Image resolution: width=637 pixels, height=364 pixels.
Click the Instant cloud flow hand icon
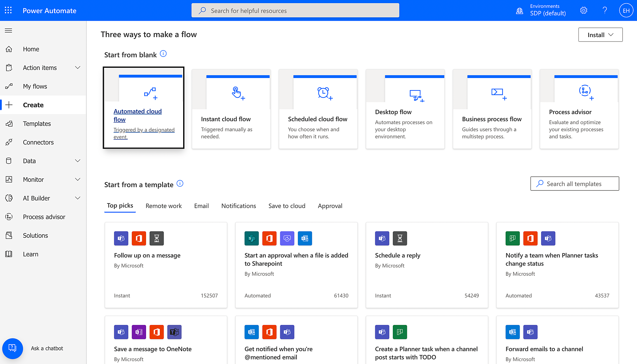[x=238, y=93]
